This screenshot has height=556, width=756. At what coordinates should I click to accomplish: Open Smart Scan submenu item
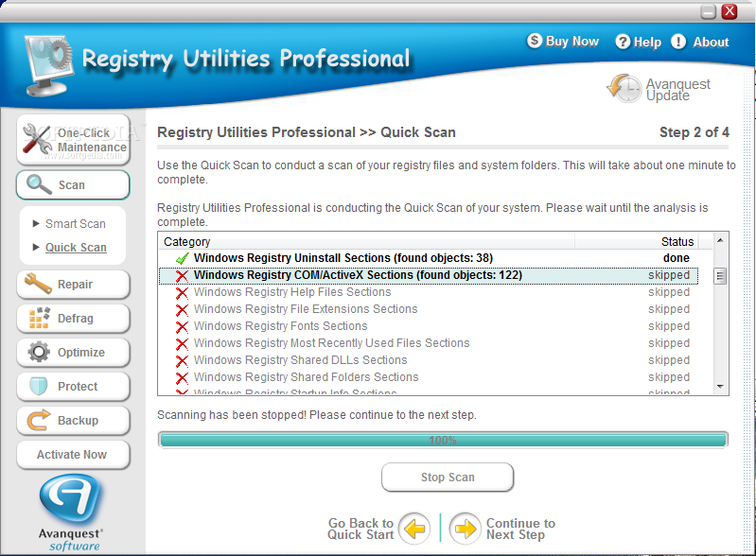pyautogui.click(x=75, y=223)
